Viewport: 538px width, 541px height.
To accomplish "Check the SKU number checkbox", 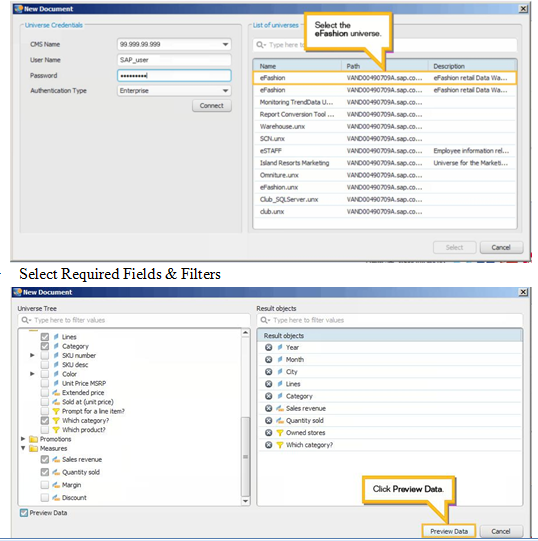I will pos(45,355).
